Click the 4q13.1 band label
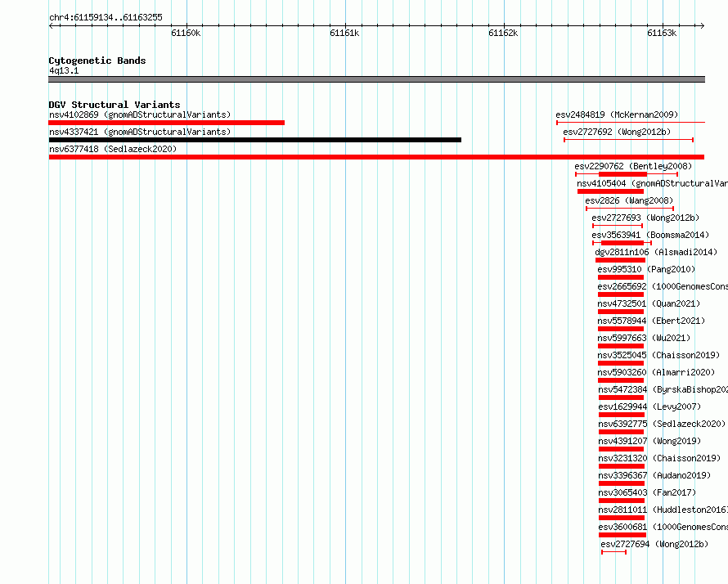The image size is (728, 584). pos(64,70)
